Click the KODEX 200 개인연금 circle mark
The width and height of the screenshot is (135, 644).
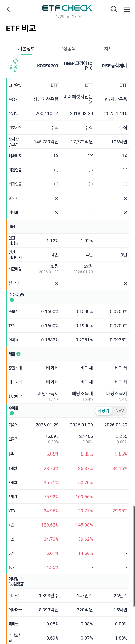pyautogui.click(x=56, y=170)
